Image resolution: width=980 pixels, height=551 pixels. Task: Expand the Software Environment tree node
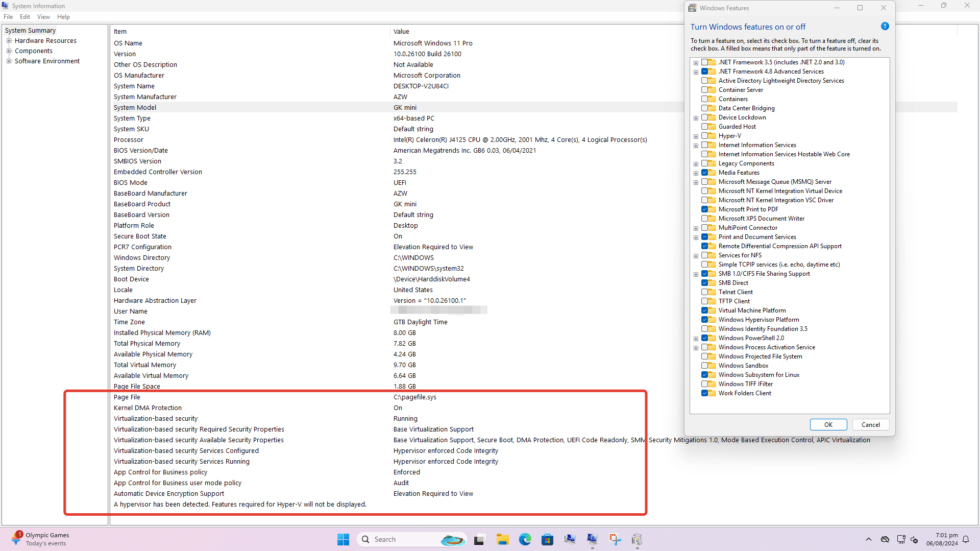pyautogui.click(x=9, y=61)
